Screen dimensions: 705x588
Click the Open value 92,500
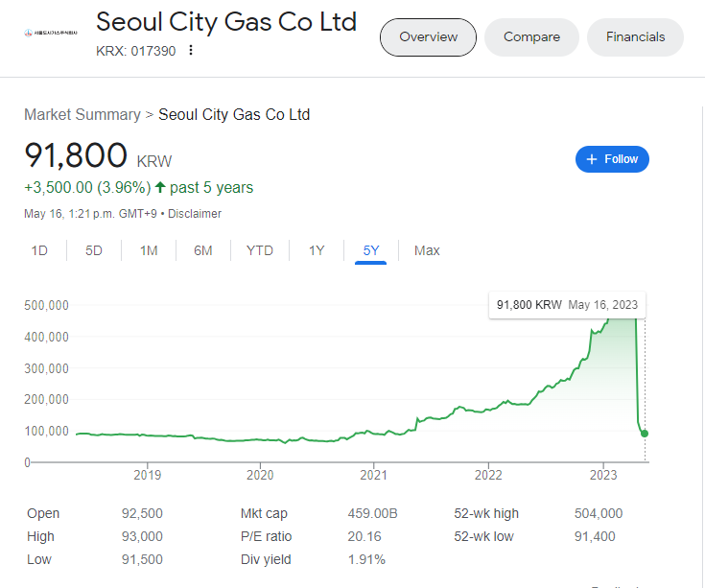[x=142, y=513]
